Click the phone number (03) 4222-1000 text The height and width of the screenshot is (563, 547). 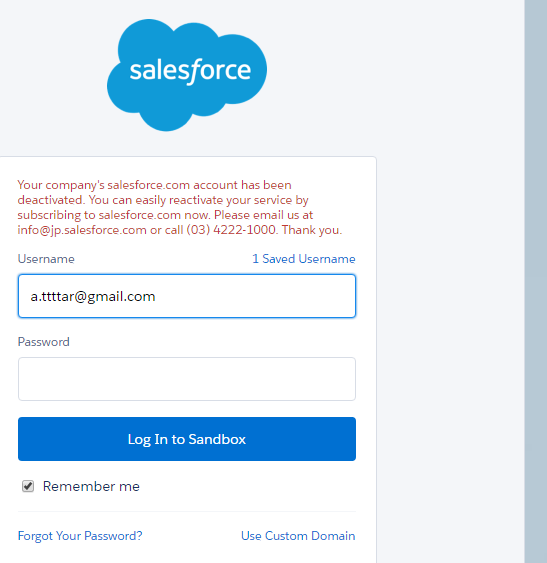click(231, 230)
